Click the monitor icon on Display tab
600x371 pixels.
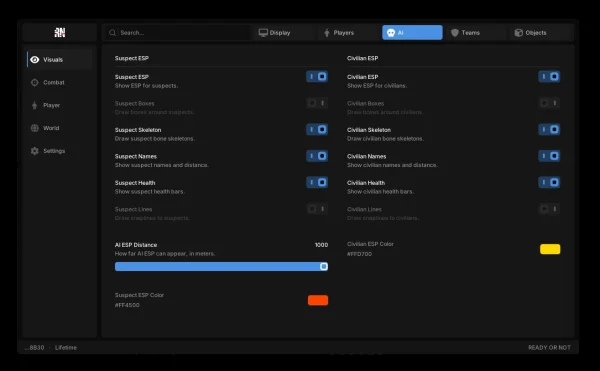tap(263, 33)
